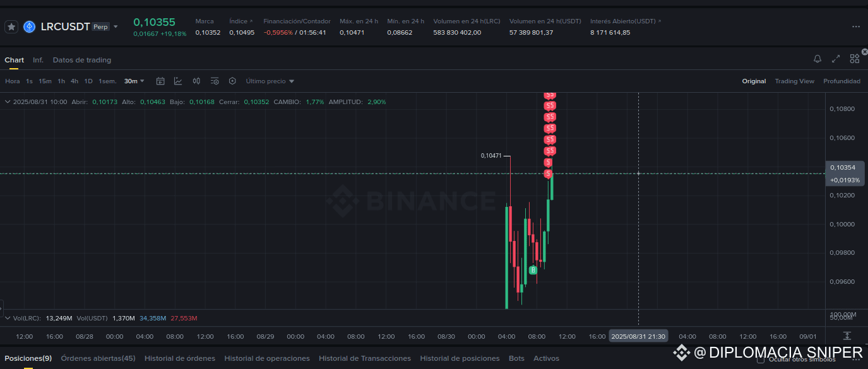The image size is (868, 369).
Task: Click the 0,10355 last price
Action: click(x=154, y=22)
